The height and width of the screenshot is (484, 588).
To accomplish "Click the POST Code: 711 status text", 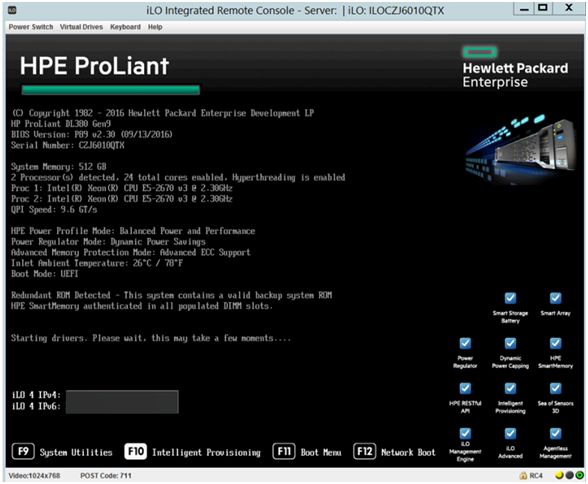I will coord(106,476).
